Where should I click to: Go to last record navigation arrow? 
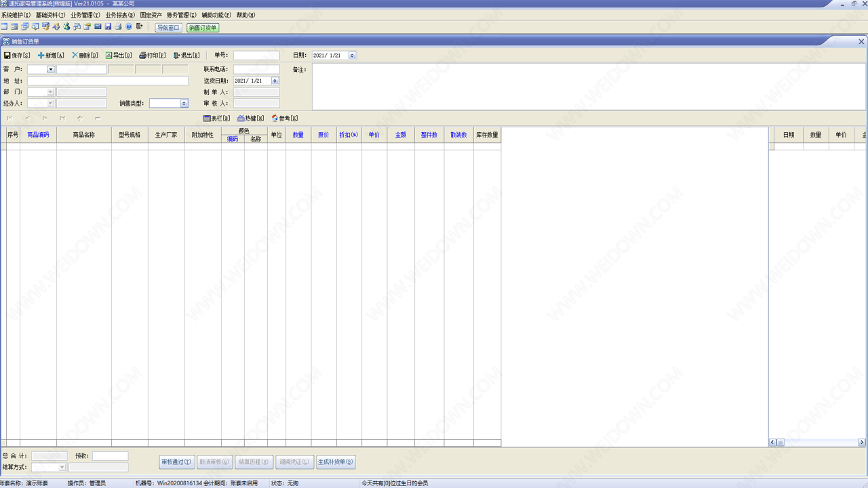[x=62, y=119]
